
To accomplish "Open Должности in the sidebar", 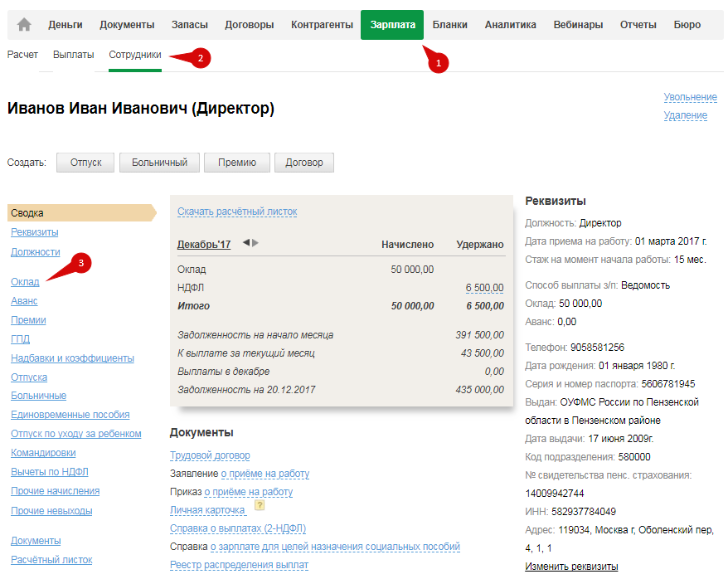I will point(36,252).
